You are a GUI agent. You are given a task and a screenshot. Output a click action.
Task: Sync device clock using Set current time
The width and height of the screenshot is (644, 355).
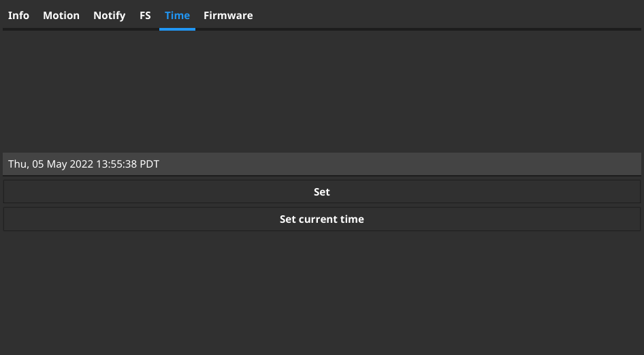click(322, 219)
